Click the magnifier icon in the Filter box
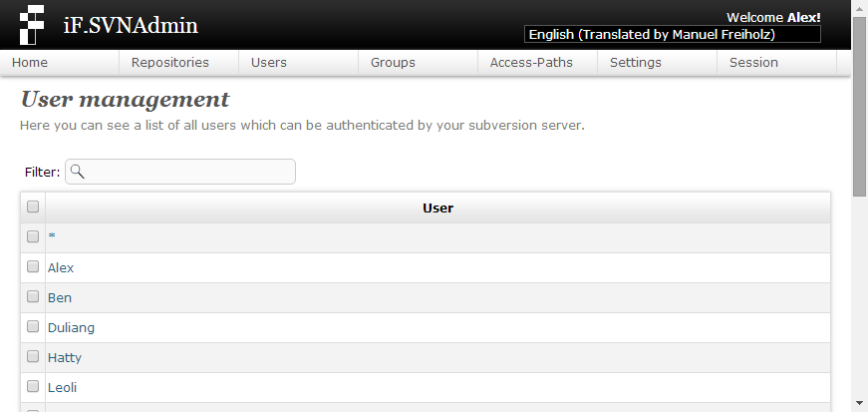The height and width of the screenshot is (412, 868). click(78, 172)
